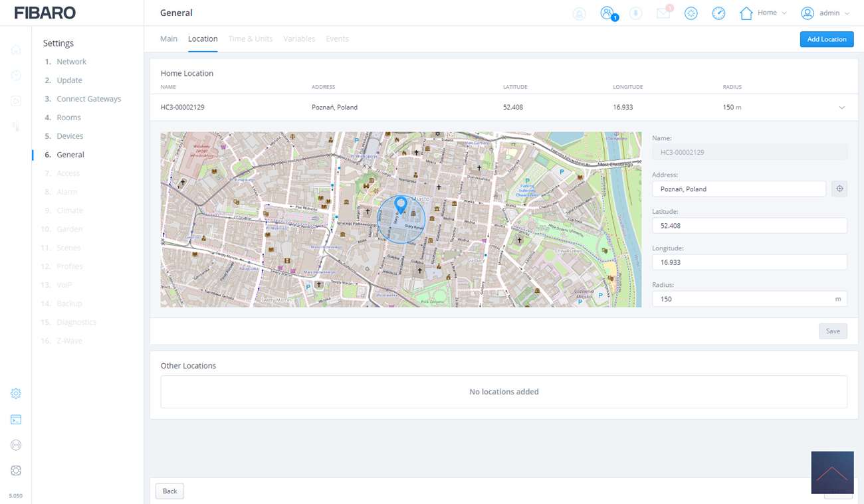The image size is (864, 504).
Task: Click the Radius input field
Action: (742, 299)
